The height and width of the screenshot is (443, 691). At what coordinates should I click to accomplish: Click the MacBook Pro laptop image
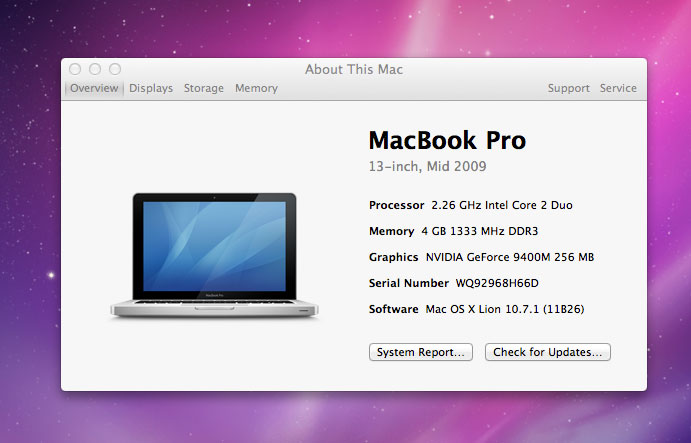[214, 255]
